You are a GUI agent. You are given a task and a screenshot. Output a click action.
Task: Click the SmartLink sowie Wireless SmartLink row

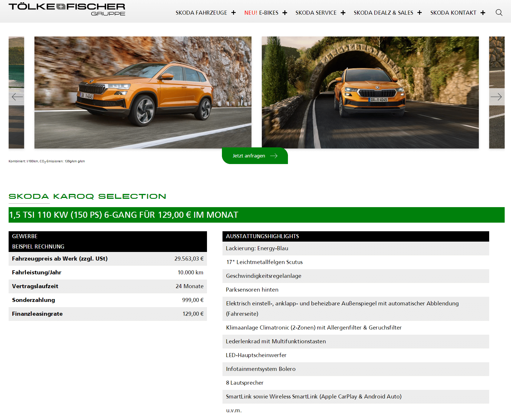pos(356,397)
